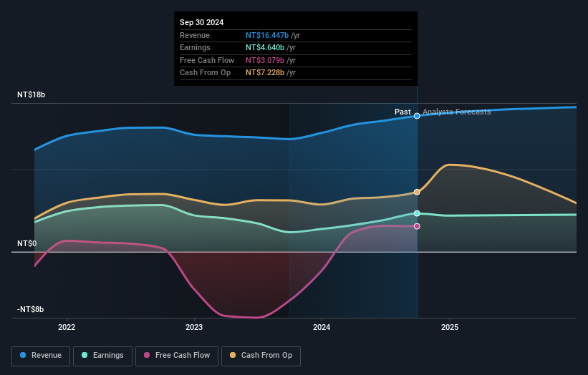Screen dimensions: 588x375
Task: Click the Free Cash Flow label in tooltip
Action: [x=207, y=60]
